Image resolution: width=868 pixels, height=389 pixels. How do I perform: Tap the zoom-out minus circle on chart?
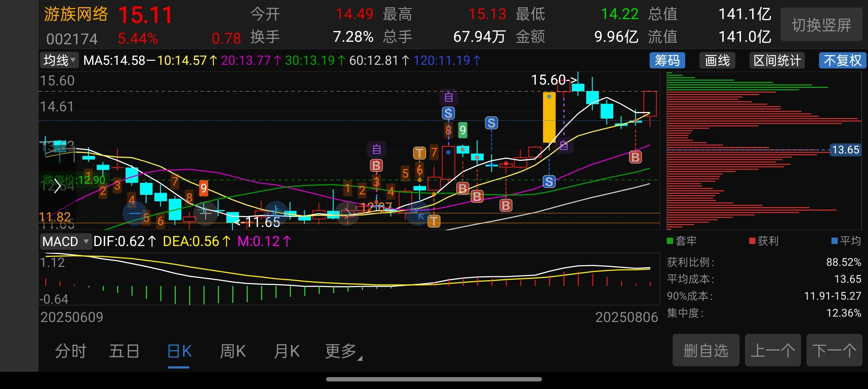[x=135, y=214]
